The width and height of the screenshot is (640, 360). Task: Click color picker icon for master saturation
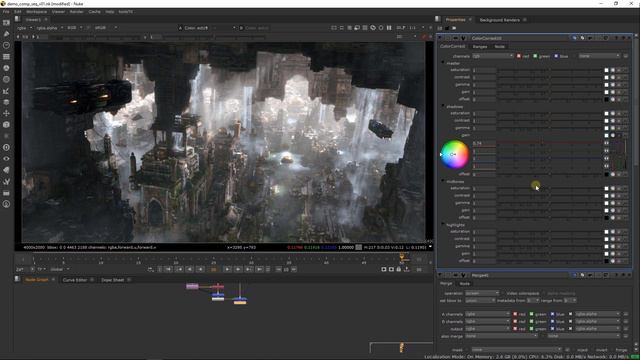point(613,70)
